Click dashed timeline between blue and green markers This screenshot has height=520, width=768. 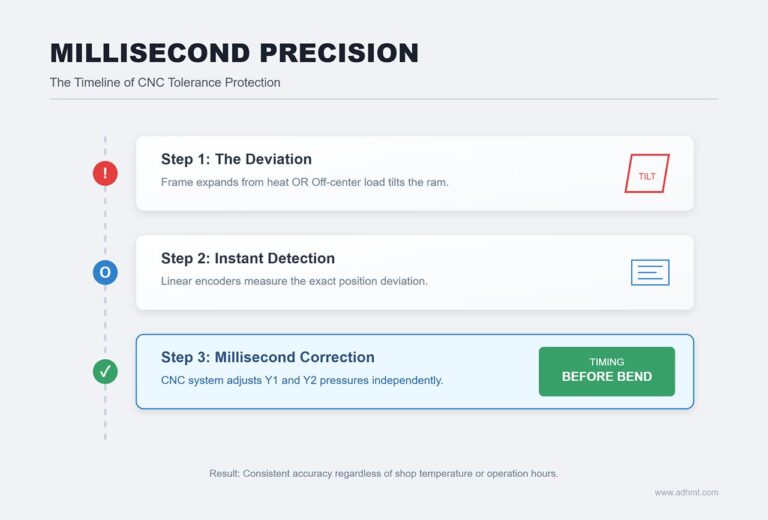(x=105, y=321)
